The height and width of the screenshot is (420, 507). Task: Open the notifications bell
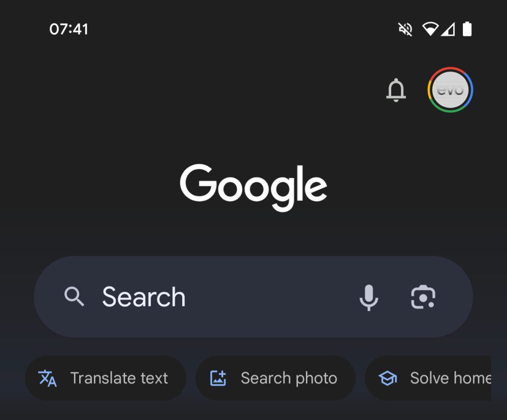click(396, 91)
